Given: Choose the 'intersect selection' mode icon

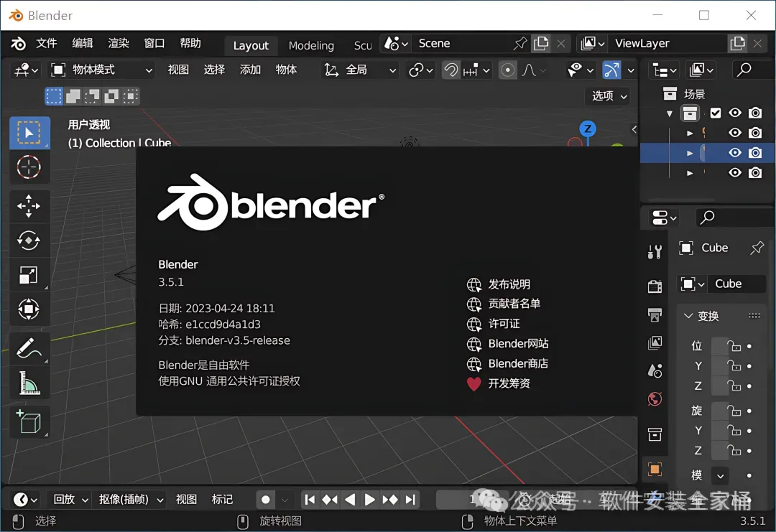Looking at the screenshot, I should [x=131, y=96].
